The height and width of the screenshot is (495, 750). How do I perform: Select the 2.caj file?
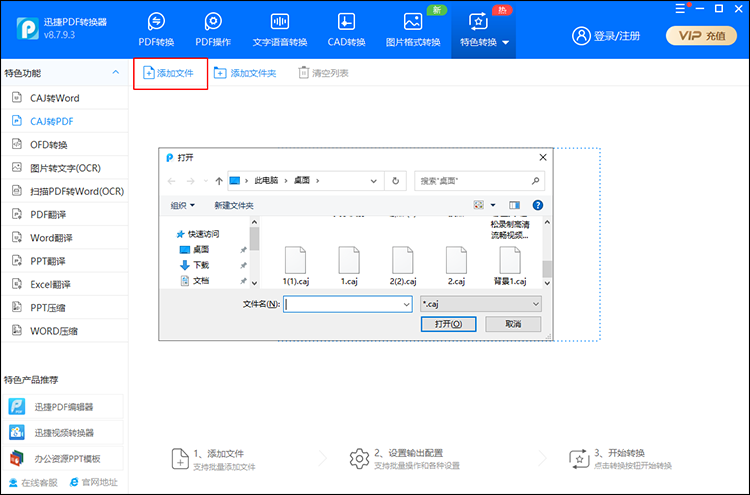pos(456,266)
